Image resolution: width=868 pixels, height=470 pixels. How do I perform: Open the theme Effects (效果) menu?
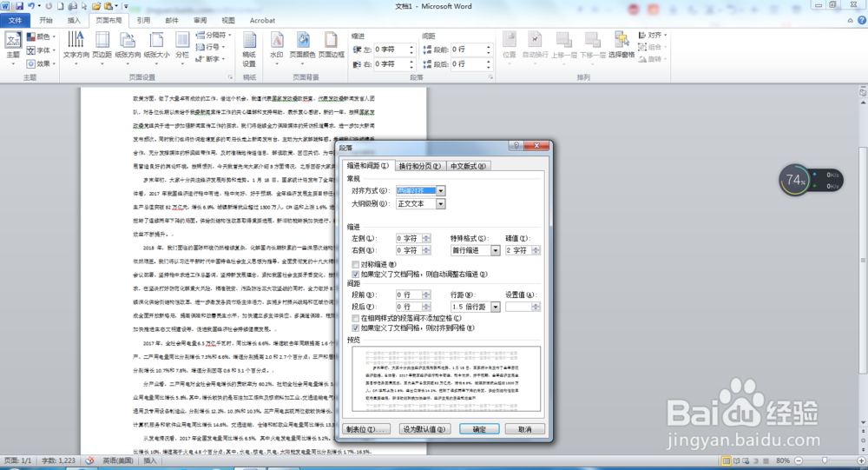tap(42, 63)
